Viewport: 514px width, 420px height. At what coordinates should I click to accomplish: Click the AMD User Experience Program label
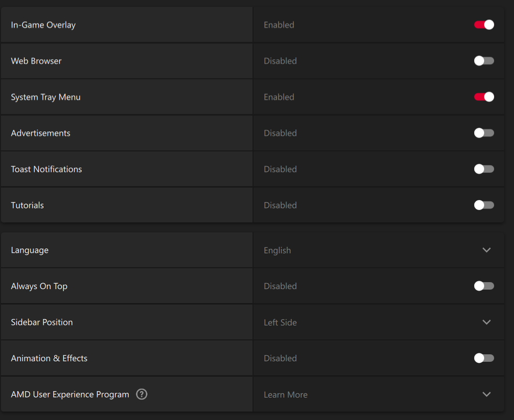(70, 394)
